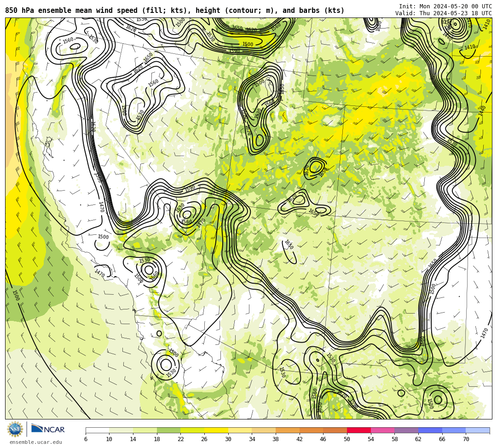The image size is (497, 448).
Task: Select the orange 42-46 kts color swatch
Action: click(311, 430)
